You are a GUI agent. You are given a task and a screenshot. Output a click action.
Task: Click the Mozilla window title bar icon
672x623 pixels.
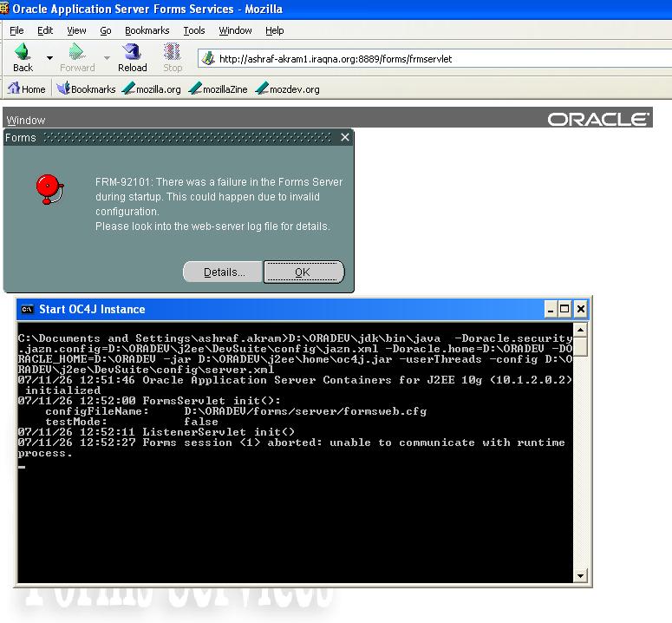[x=3, y=8]
